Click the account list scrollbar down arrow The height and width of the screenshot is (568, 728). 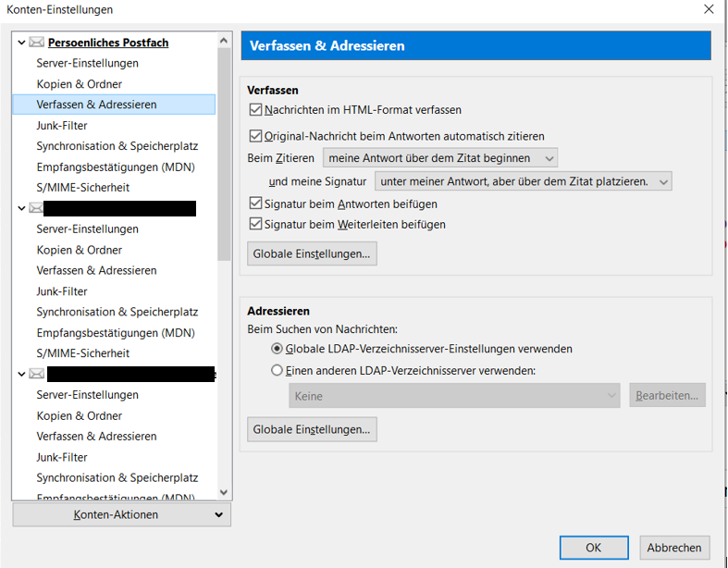224,493
